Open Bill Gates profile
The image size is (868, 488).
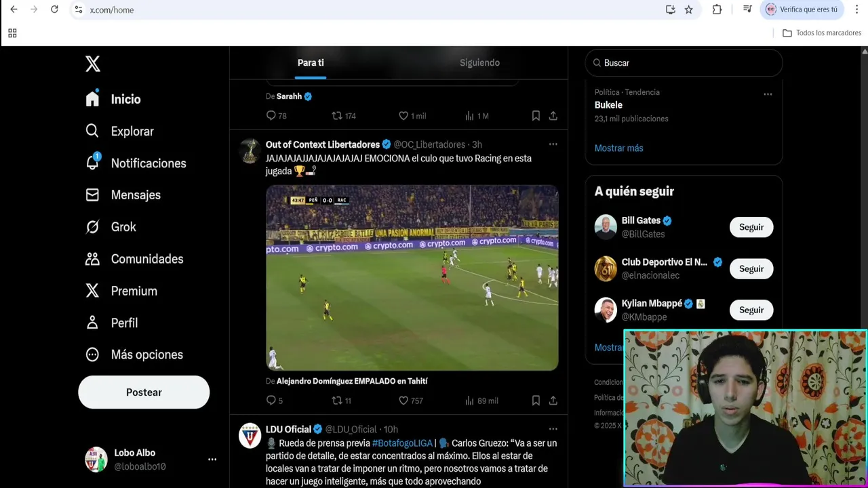[x=641, y=220]
